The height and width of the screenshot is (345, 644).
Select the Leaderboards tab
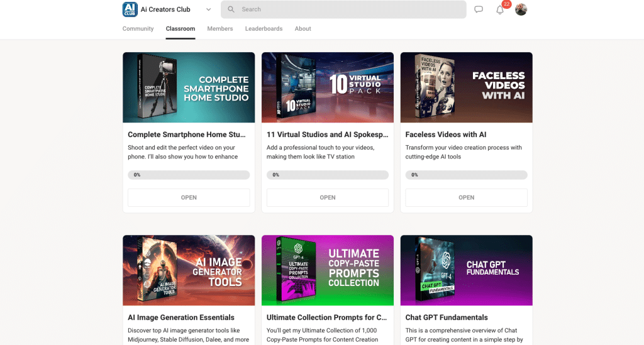[x=264, y=29]
